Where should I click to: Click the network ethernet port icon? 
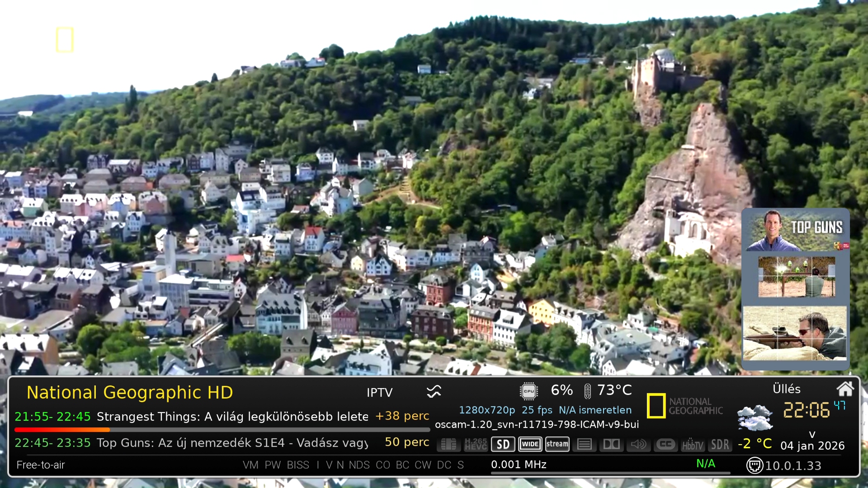click(754, 465)
